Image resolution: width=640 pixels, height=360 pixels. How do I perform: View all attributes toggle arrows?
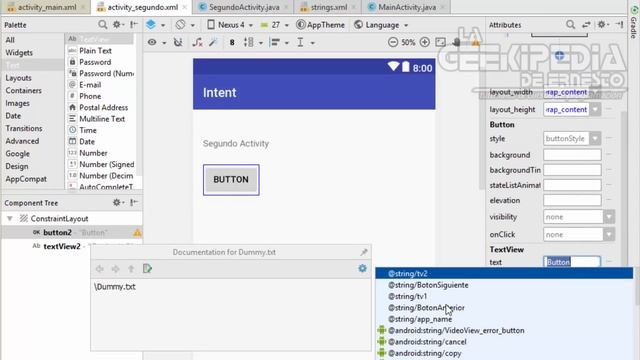point(586,25)
